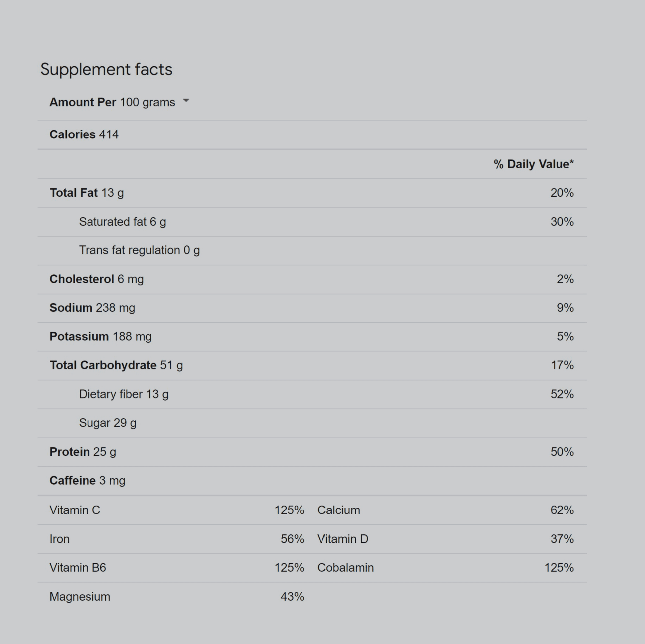This screenshot has height=644, width=645.
Task: Open the 100 grams amount selector
Action: [x=147, y=102]
